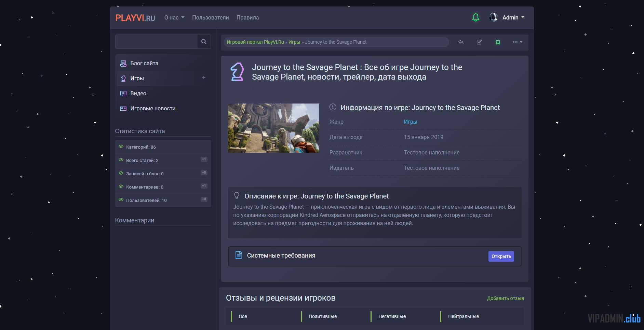Click the edit pencil icon in toolbar

point(479,42)
